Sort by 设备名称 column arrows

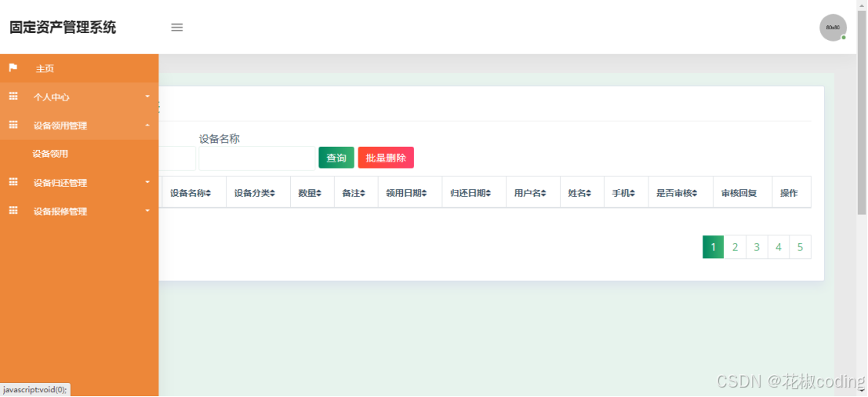point(208,193)
